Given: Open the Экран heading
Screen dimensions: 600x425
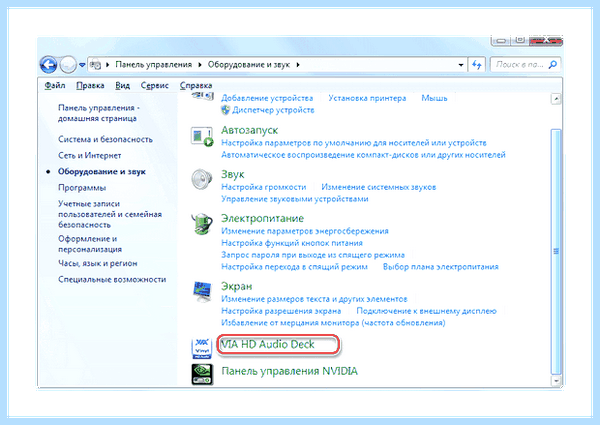Looking at the screenshot, I should click(236, 286).
